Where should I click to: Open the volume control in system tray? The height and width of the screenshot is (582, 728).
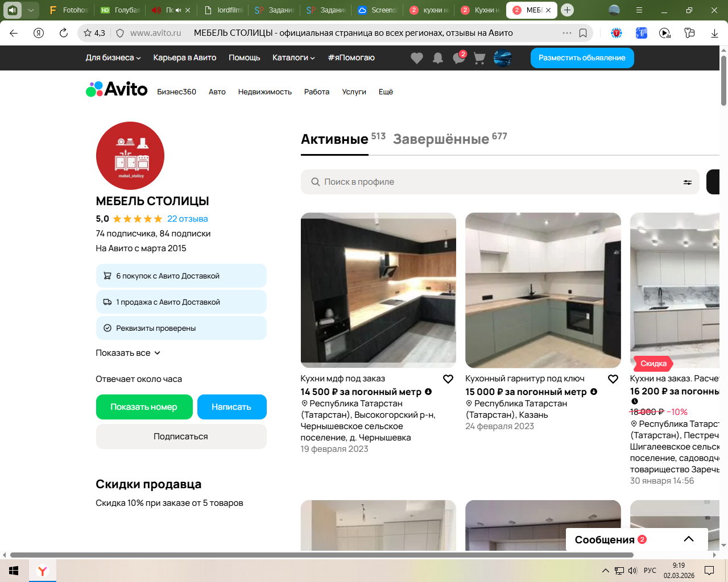click(633, 571)
